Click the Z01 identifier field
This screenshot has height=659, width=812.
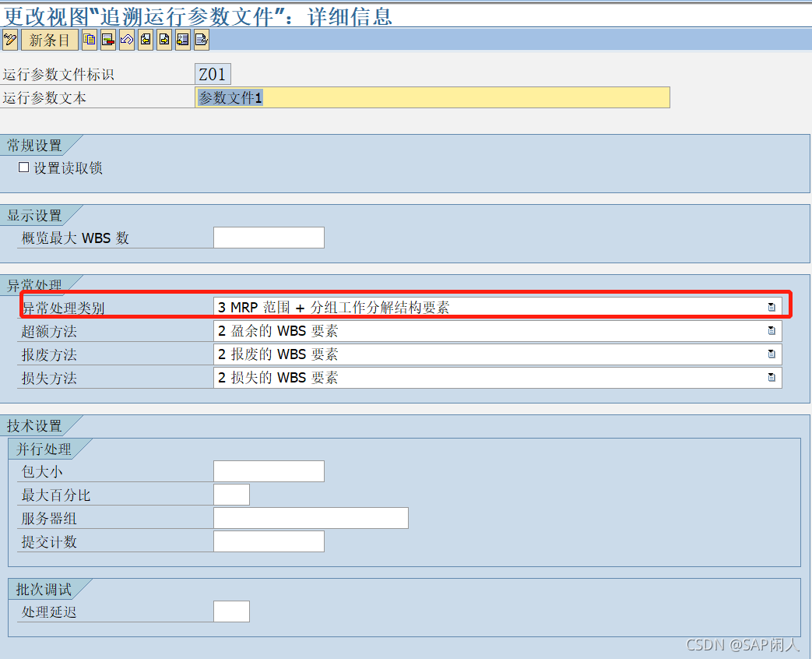[213, 74]
